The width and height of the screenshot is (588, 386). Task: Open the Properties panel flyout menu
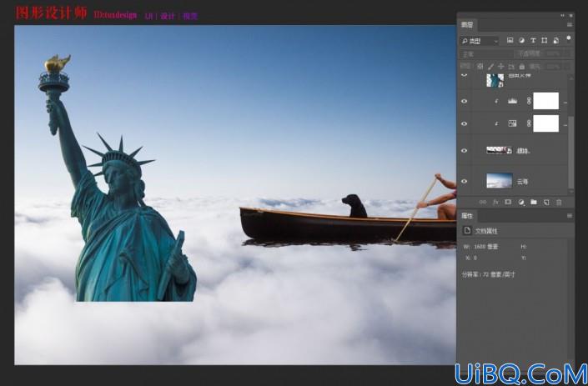[570, 216]
